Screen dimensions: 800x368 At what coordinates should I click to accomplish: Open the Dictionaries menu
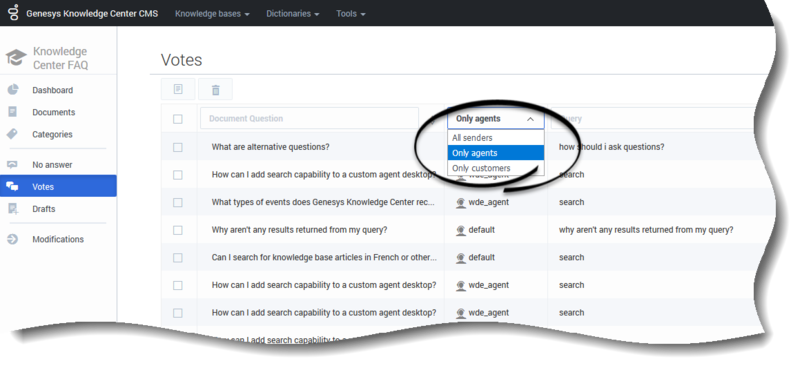point(292,14)
